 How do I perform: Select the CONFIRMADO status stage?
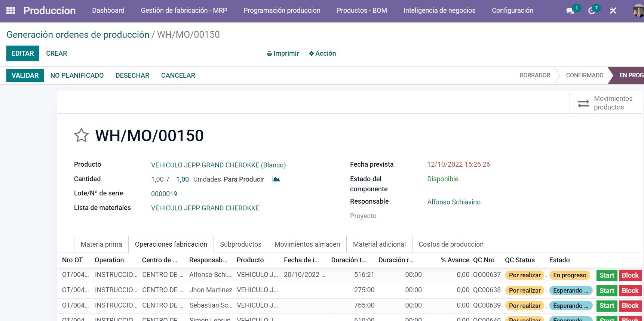[585, 75]
